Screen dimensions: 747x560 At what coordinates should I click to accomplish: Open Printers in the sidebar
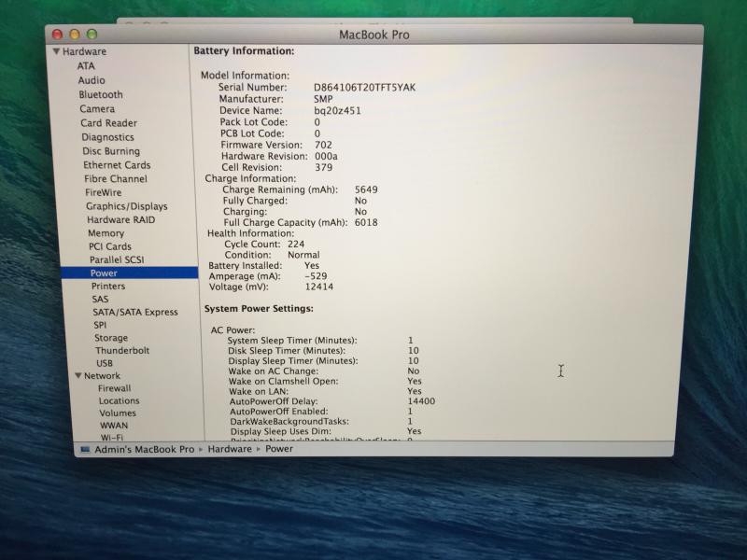pyautogui.click(x=108, y=286)
